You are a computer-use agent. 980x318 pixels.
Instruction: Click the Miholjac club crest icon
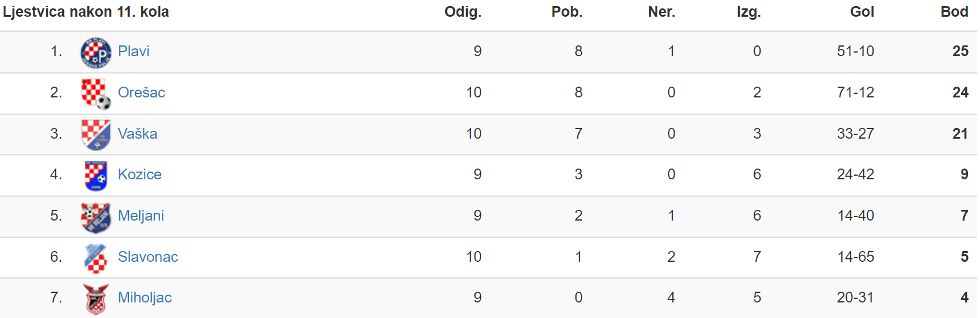pos(96,299)
